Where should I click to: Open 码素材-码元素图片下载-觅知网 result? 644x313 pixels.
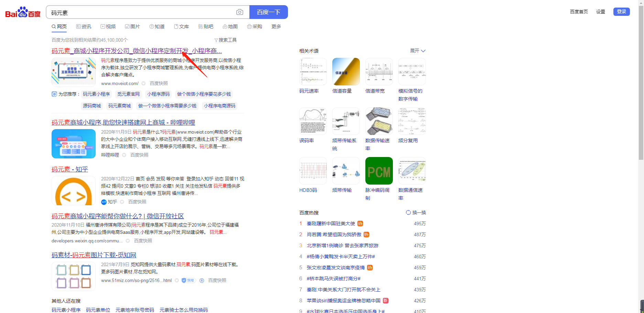[94, 255]
